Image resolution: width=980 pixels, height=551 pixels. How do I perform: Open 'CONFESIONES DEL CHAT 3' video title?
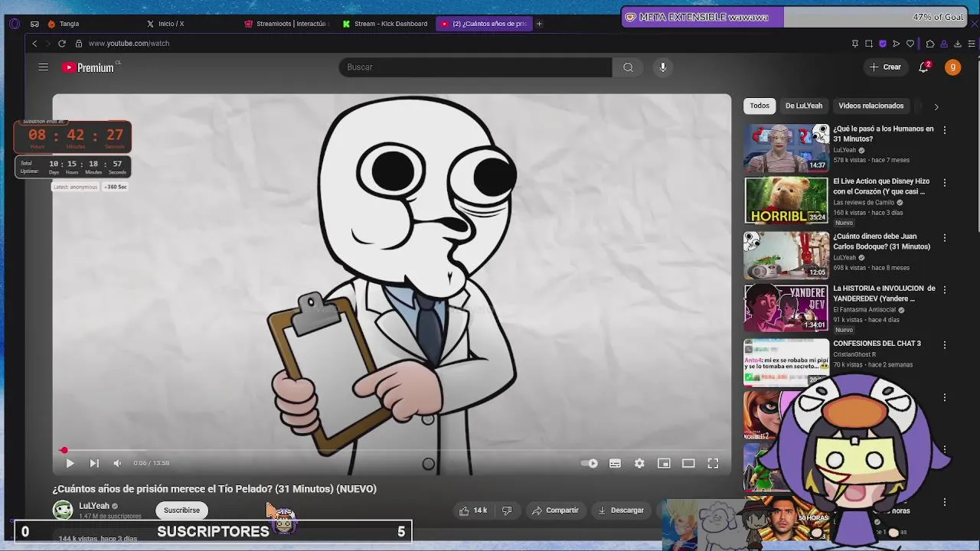point(877,344)
